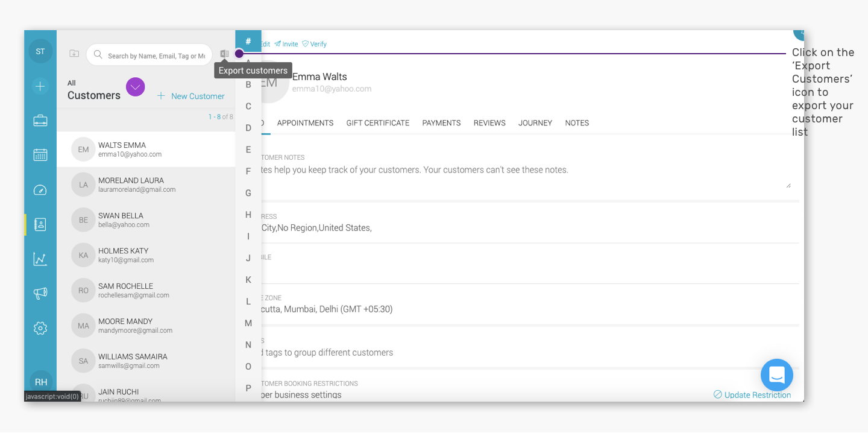The width and height of the screenshot is (868, 433).
Task: Focus the customer search field
Action: [149, 55]
